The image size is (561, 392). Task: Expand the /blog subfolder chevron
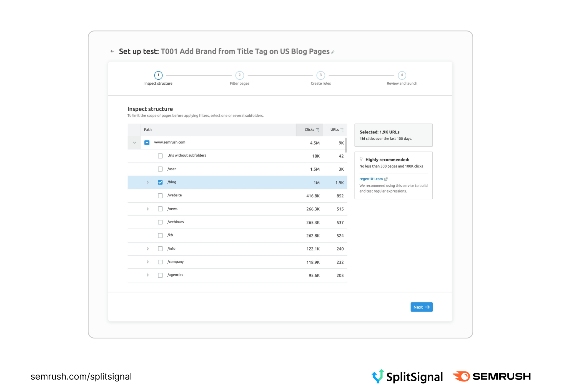tap(148, 182)
